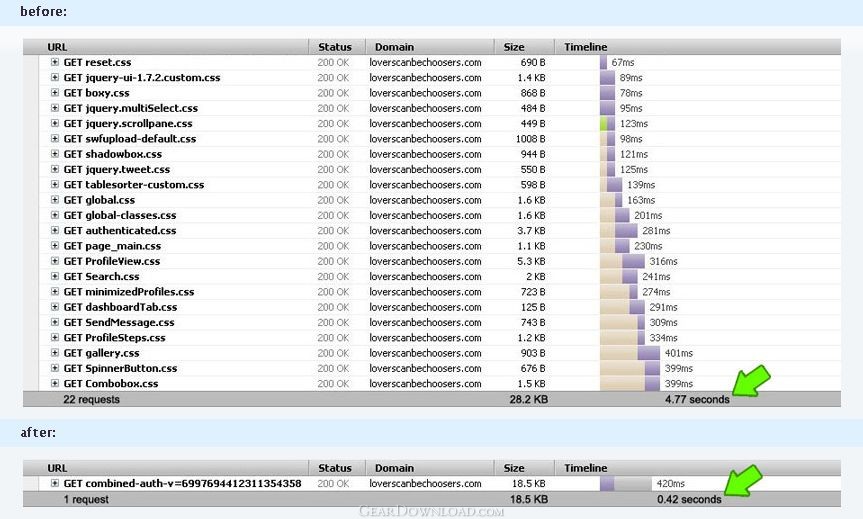
Task: Click loverscanbechoosers.com domain in global.css row
Action: tap(425, 200)
